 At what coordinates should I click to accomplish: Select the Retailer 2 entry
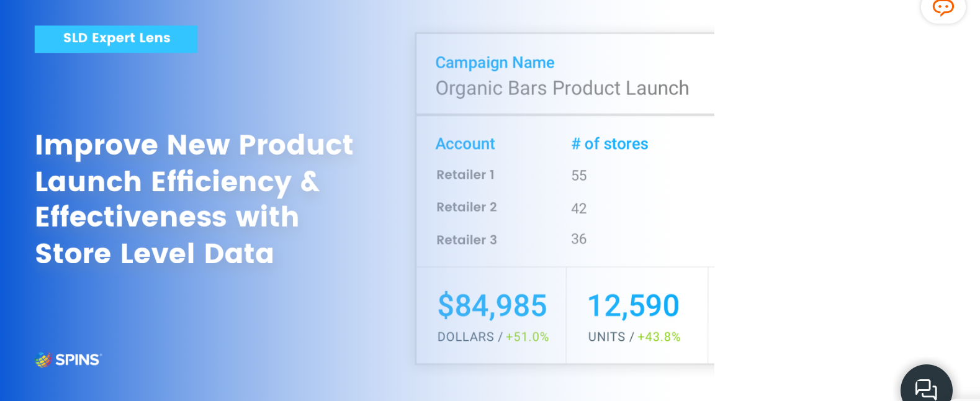[x=466, y=207]
